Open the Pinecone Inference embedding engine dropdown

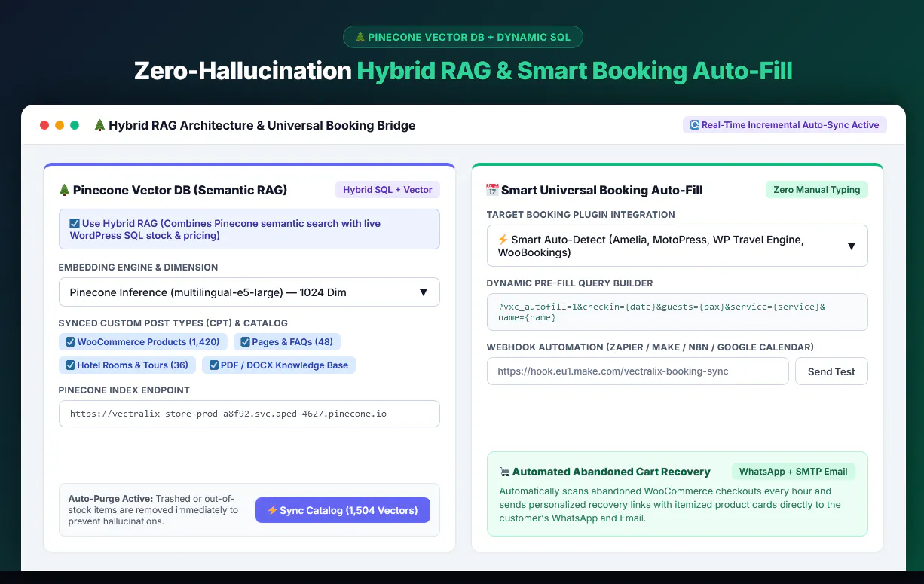(x=249, y=292)
